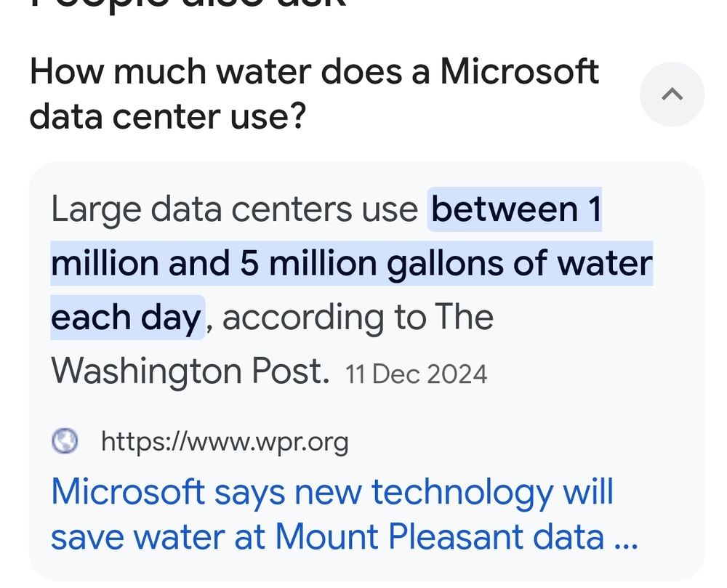Image resolution: width=727 pixels, height=588 pixels.
Task: Click the highlighted 'million and 5 million gallons' line
Action: point(351,263)
